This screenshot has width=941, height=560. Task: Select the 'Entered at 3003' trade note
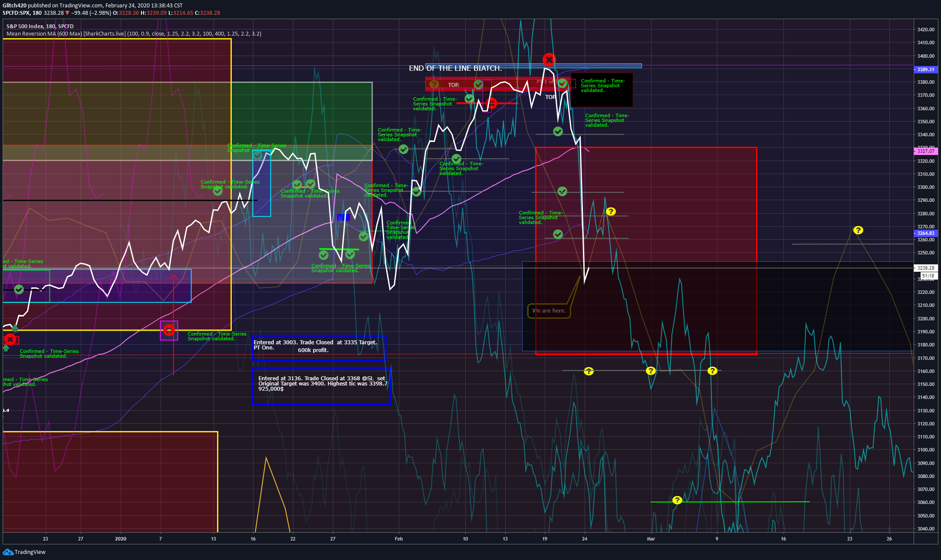point(319,348)
